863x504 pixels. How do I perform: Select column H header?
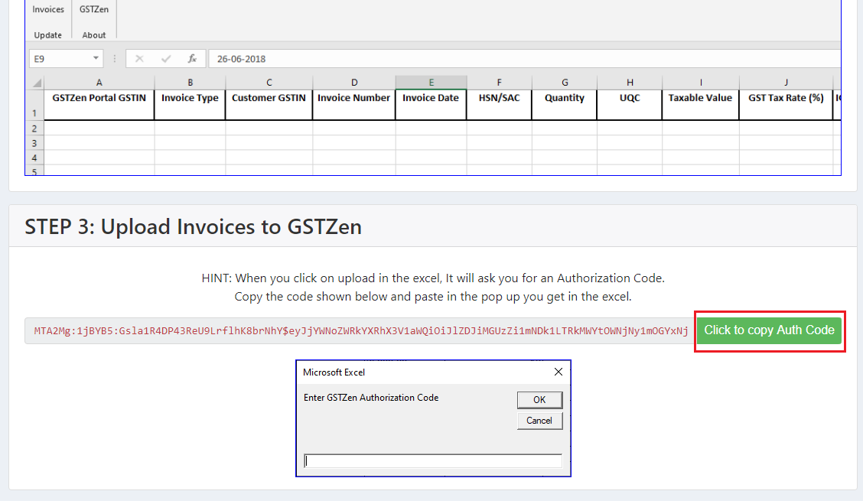point(630,83)
